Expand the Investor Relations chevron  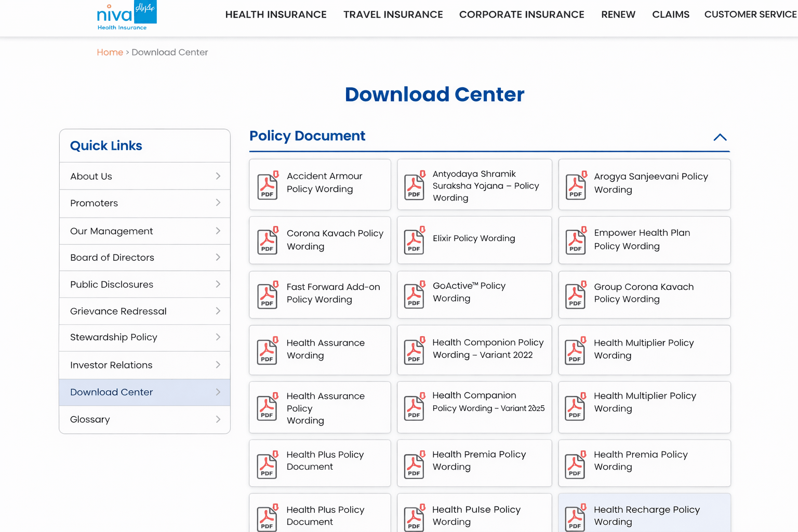point(218,365)
